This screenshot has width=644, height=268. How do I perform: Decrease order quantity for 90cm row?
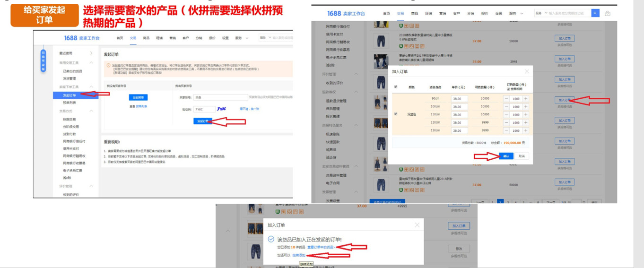point(506,99)
